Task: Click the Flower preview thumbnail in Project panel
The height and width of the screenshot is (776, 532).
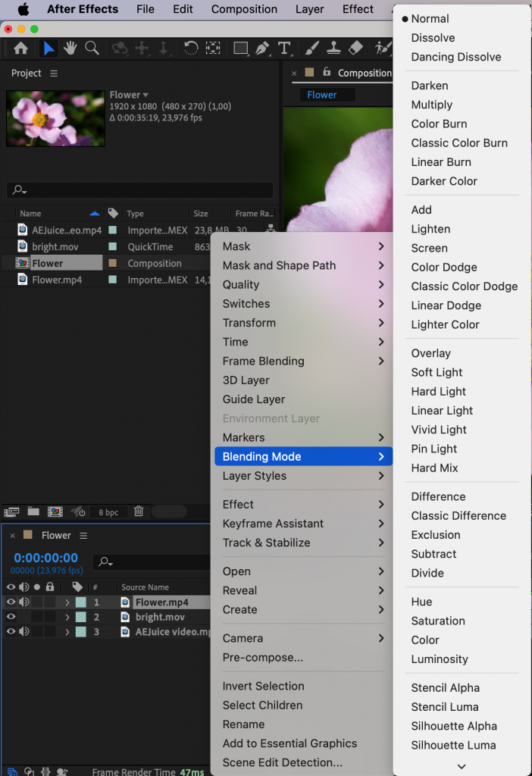Action: tap(55, 118)
